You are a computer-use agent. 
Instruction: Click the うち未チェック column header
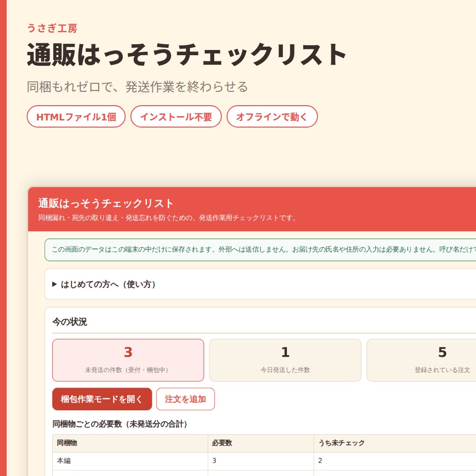395,443
